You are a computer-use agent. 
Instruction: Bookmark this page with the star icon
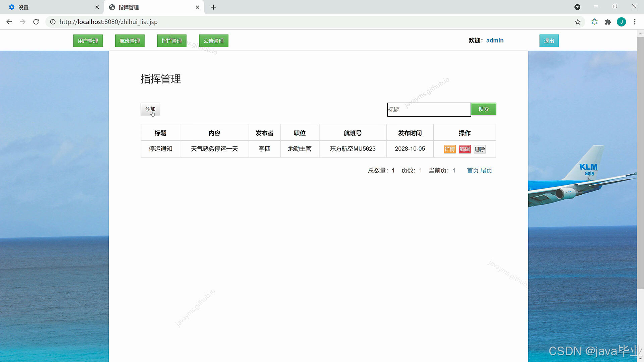pos(578,22)
